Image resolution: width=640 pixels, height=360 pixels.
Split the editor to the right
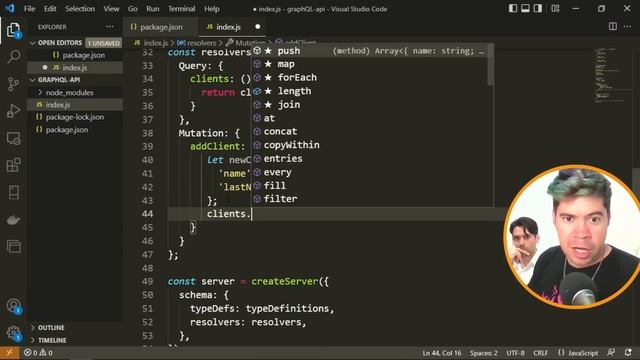tap(613, 27)
